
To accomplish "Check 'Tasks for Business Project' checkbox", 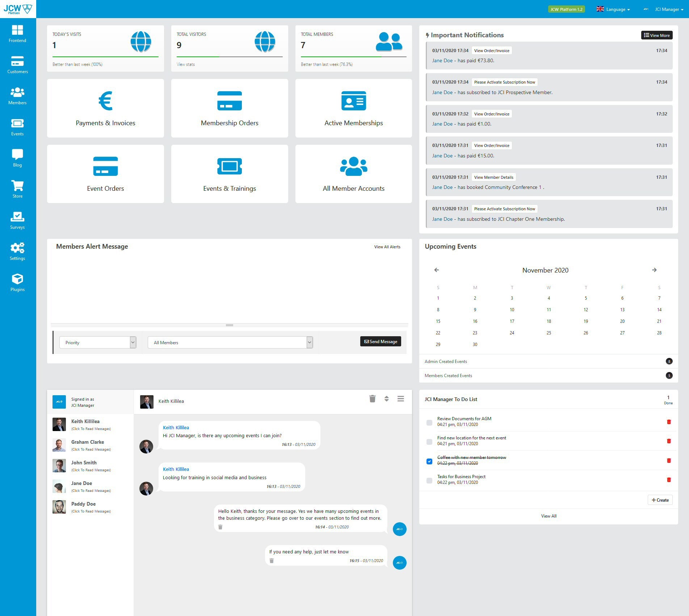I will tap(429, 480).
